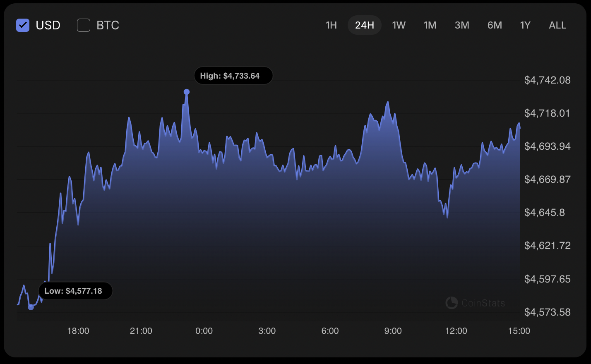Click the CoinStats watermark logo icon
Image resolution: width=591 pixels, height=364 pixels.
(452, 303)
